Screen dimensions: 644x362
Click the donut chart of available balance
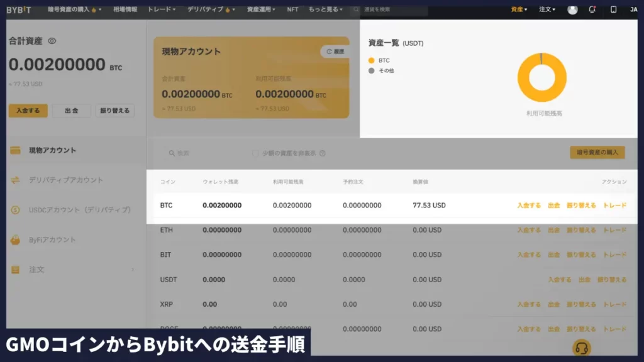click(x=541, y=77)
